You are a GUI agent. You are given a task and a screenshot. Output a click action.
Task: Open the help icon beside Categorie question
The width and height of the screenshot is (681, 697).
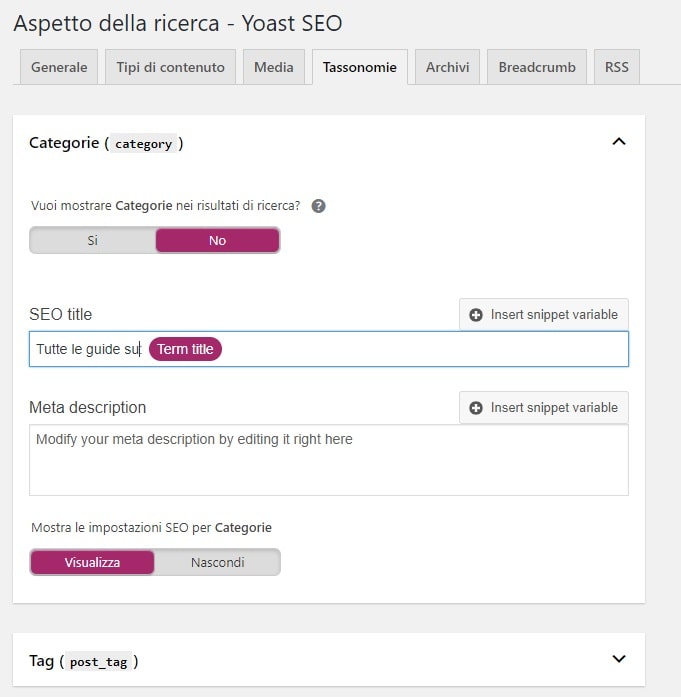coord(318,206)
